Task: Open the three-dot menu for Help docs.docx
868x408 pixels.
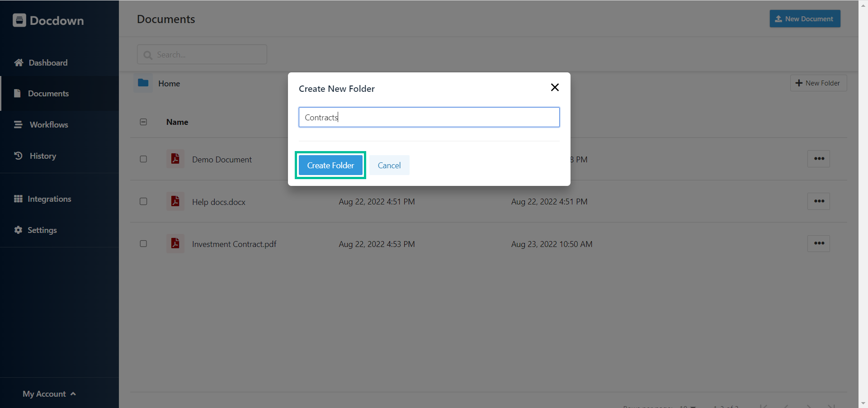Action: (819, 201)
